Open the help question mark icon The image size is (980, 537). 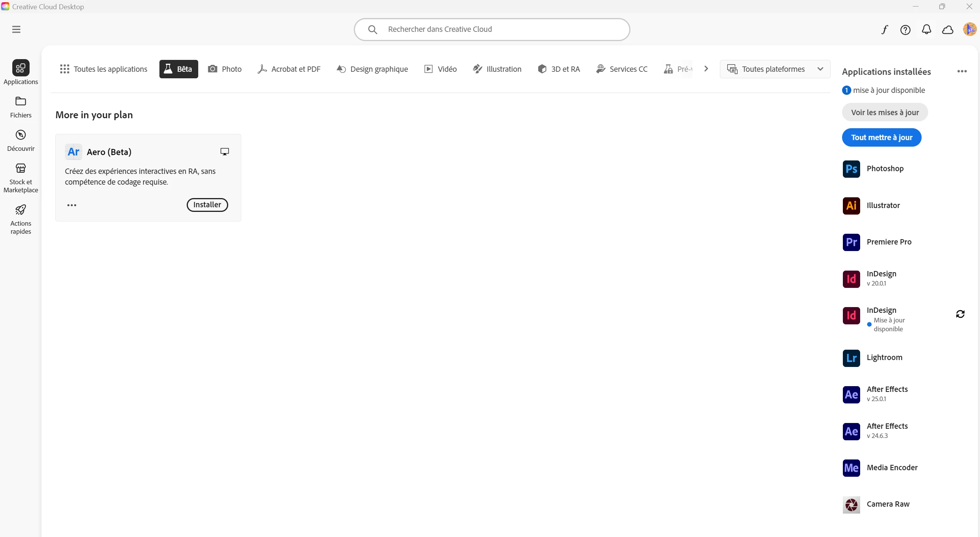tap(905, 30)
